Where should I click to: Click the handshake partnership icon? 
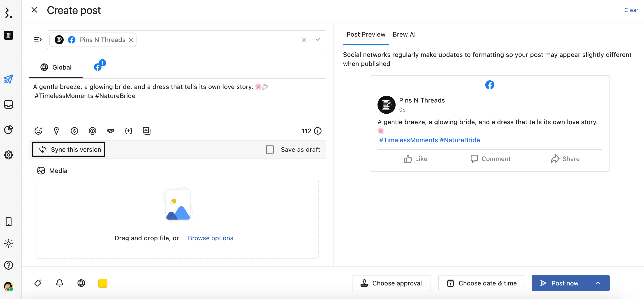111,131
